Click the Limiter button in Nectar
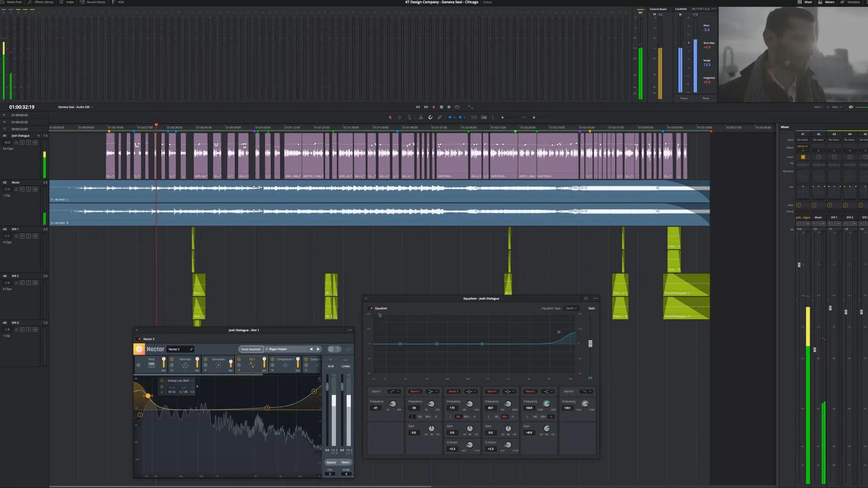The width and height of the screenshot is (868, 488). (x=346, y=366)
